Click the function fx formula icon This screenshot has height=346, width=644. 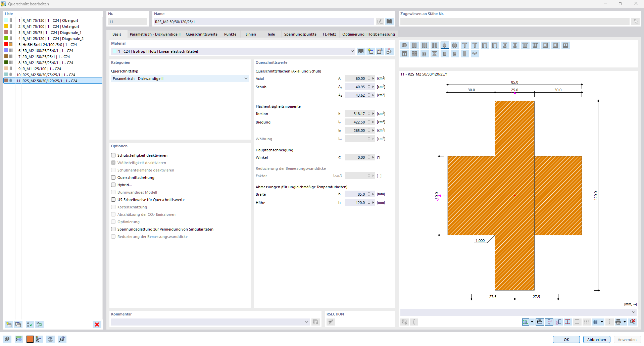(62, 339)
